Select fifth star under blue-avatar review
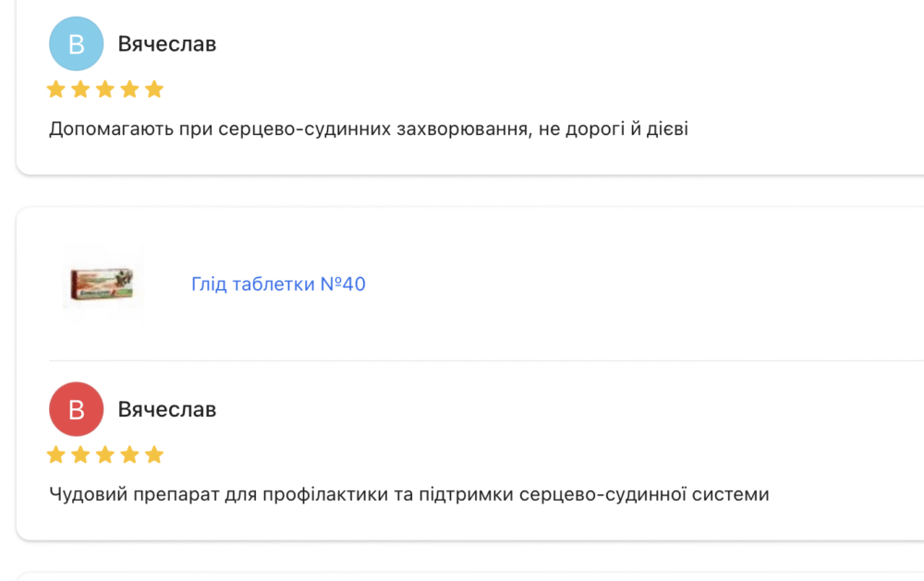 tap(154, 90)
